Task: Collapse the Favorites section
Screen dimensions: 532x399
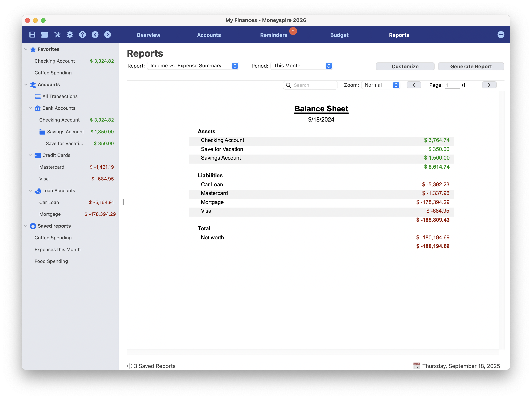Action: pos(26,49)
